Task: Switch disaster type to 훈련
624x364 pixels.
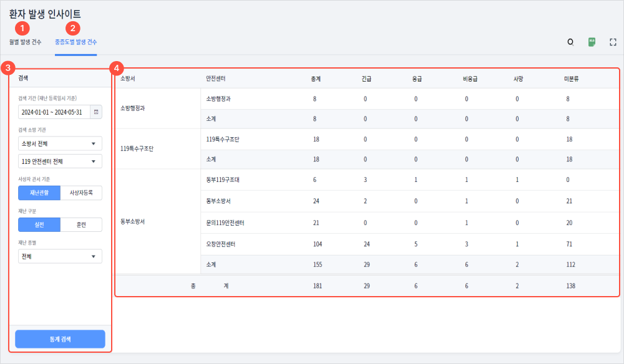Action: (x=81, y=224)
